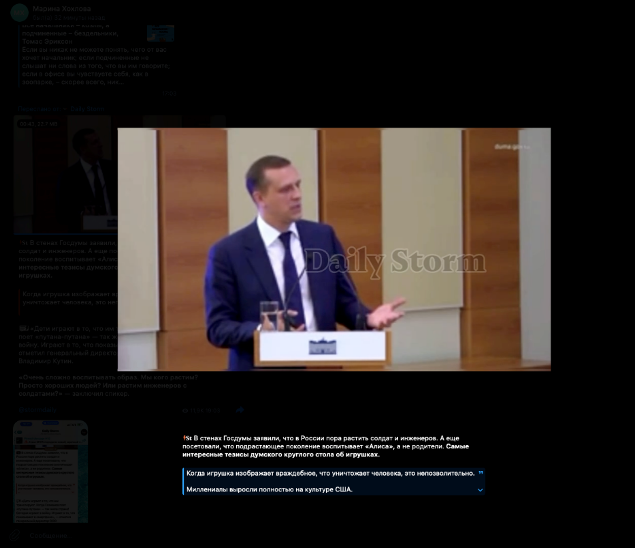Open the @stormdaily mention in the background chat

pos(37,410)
